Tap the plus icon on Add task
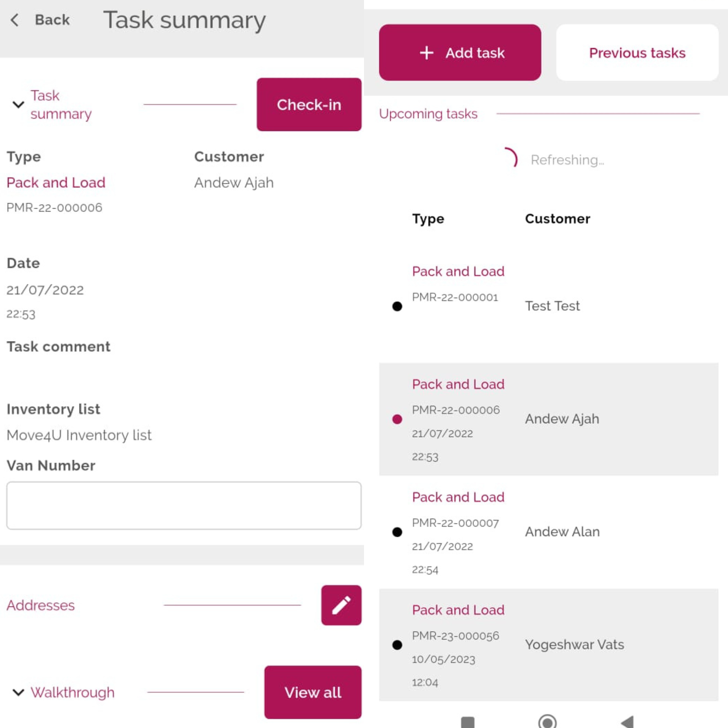The image size is (728, 728). pyautogui.click(x=427, y=53)
